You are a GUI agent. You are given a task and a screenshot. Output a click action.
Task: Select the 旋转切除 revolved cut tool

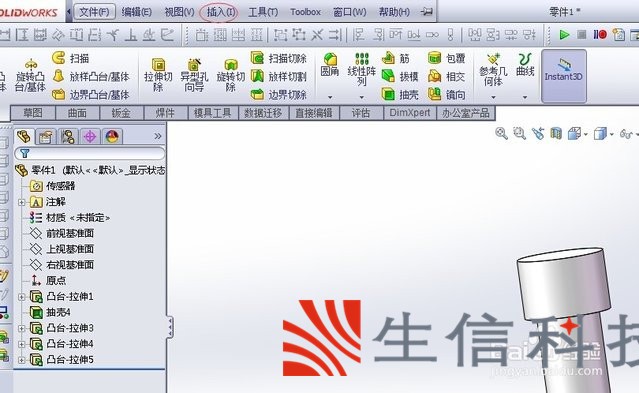231,75
